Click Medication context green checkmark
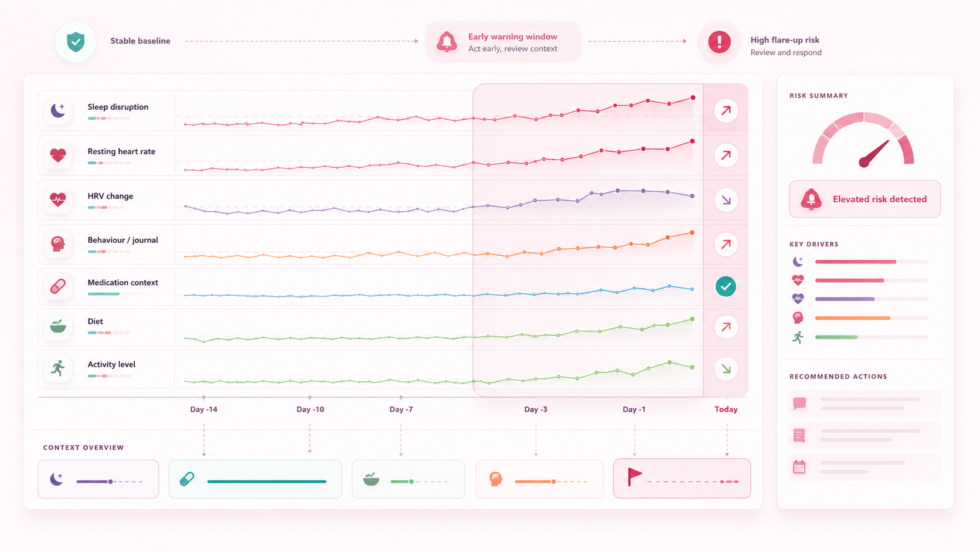 click(726, 286)
